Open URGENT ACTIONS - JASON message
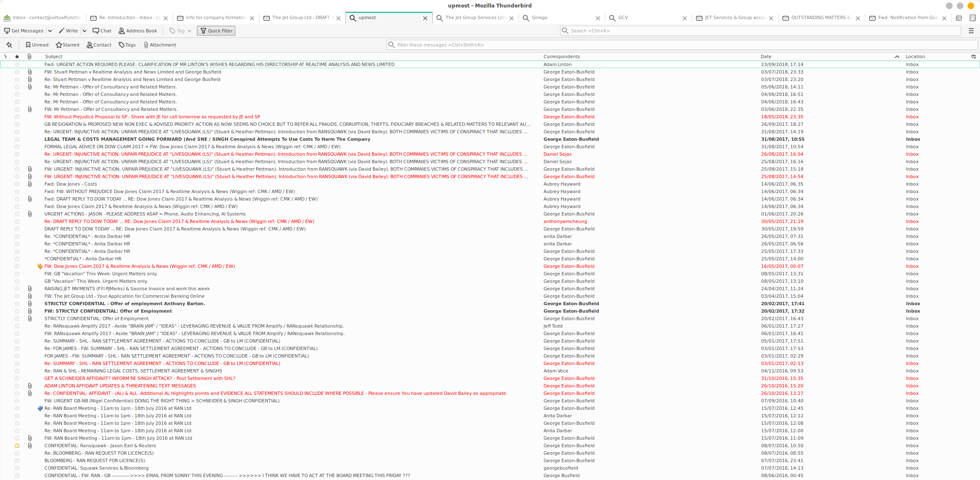 (x=490, y=214)
